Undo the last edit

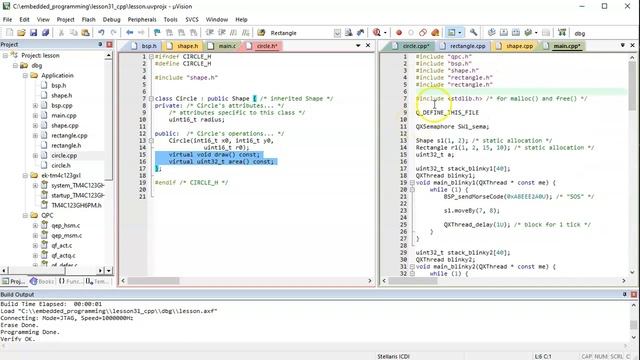pos(101,33)
